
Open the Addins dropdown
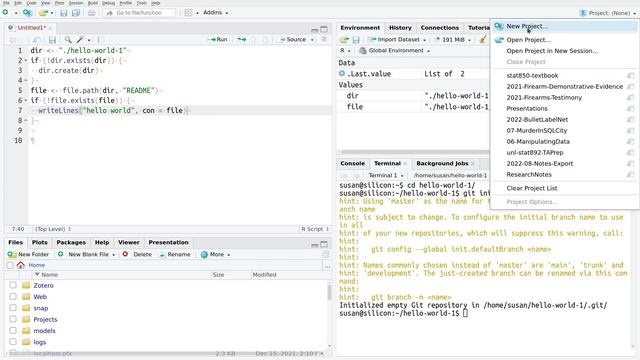click(216, 13)
